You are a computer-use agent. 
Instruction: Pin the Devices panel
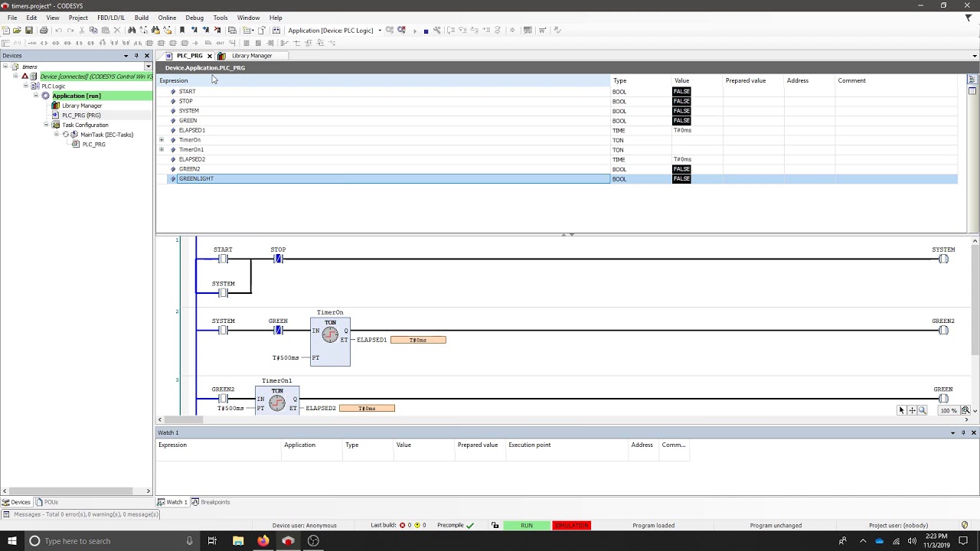point(136,56)
